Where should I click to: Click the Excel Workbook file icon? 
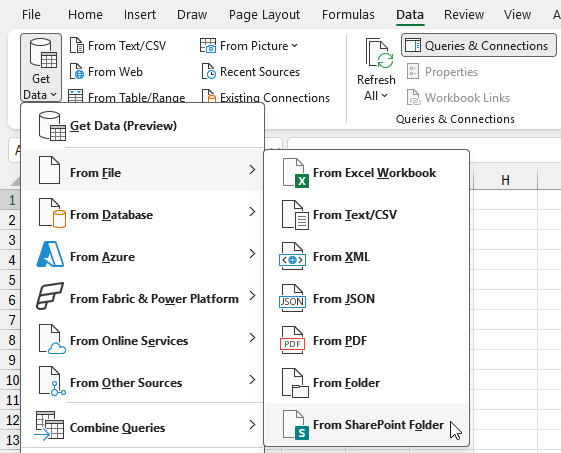coord(296,173)
